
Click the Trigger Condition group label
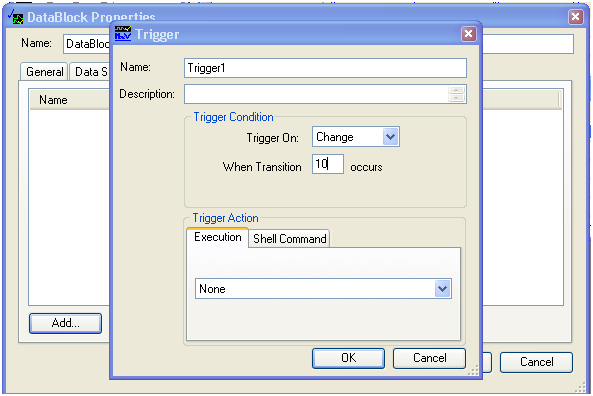233,117
